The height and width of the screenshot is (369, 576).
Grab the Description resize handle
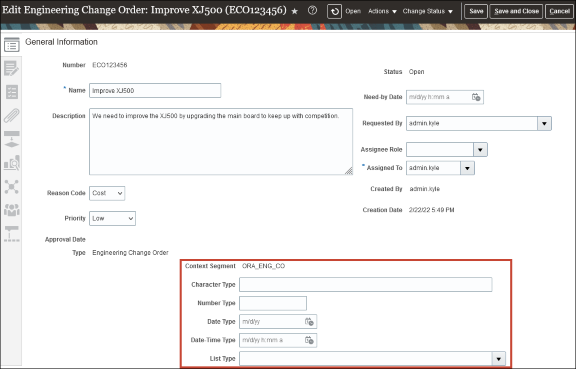(349, 171)
